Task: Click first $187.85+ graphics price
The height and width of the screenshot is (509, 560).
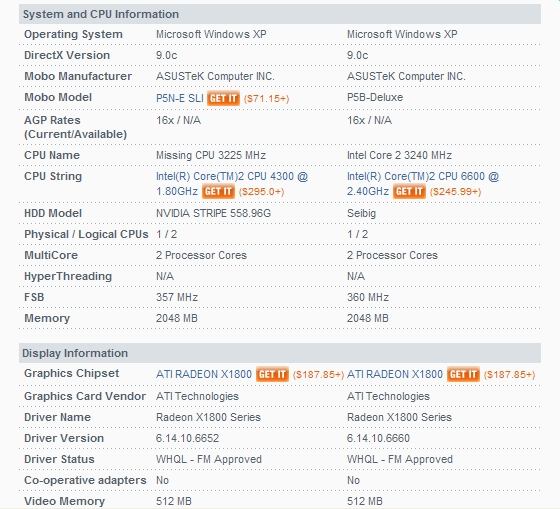Action: tap(318, 375)
